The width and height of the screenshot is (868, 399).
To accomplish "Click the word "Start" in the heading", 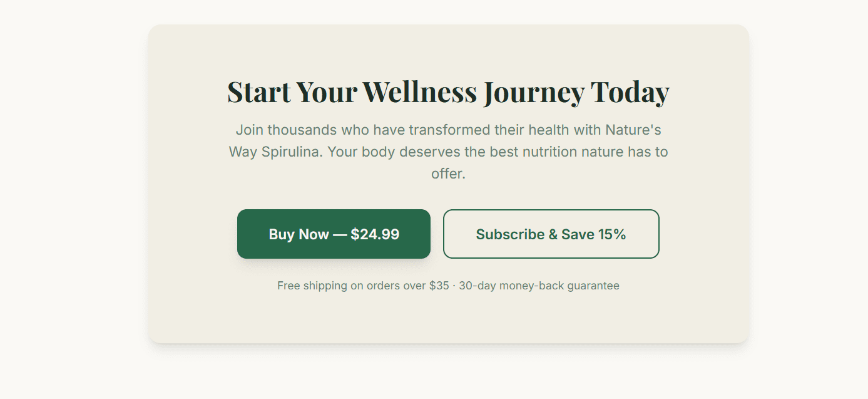I will [259, 91].
